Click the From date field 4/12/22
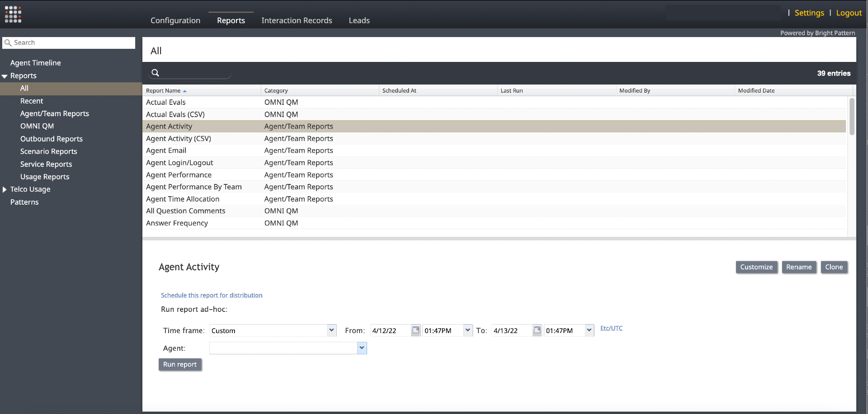The image size is (868, 414). pyautogui.click(x=391, y=330)
